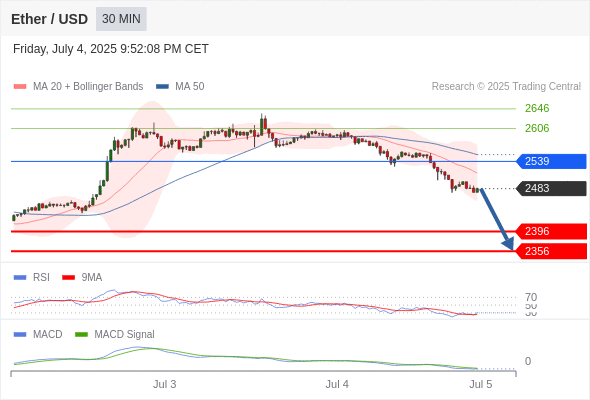Click the red 2356 support price tag
Screen dimensions: 590x400
coord(551,251)
